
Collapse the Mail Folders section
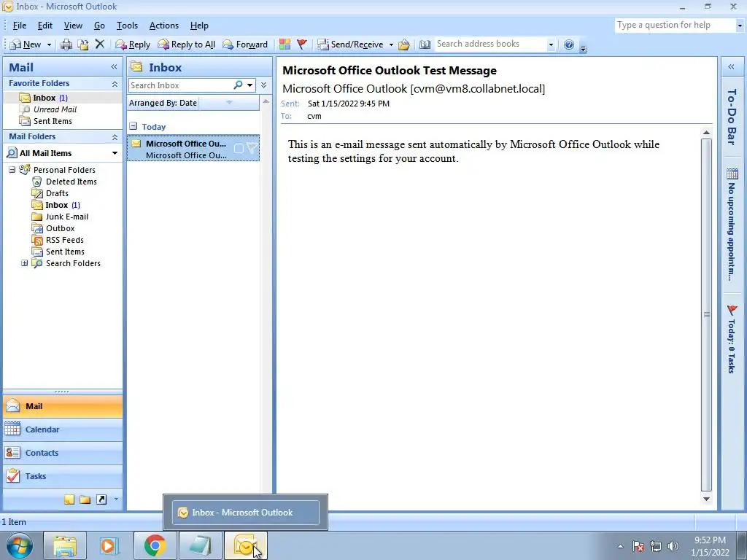[115, 136]
